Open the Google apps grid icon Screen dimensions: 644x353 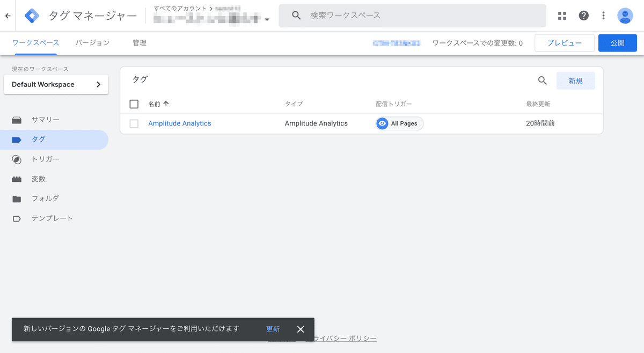[562, 16]
